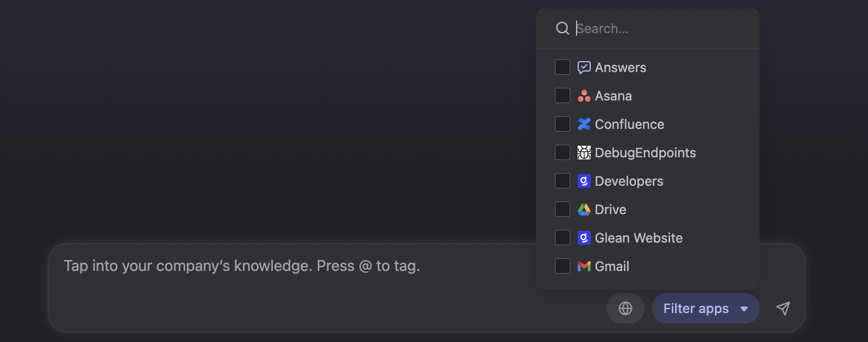Click the DebugEndpoints bug icon
868x342 pixels.
point(584,153)
